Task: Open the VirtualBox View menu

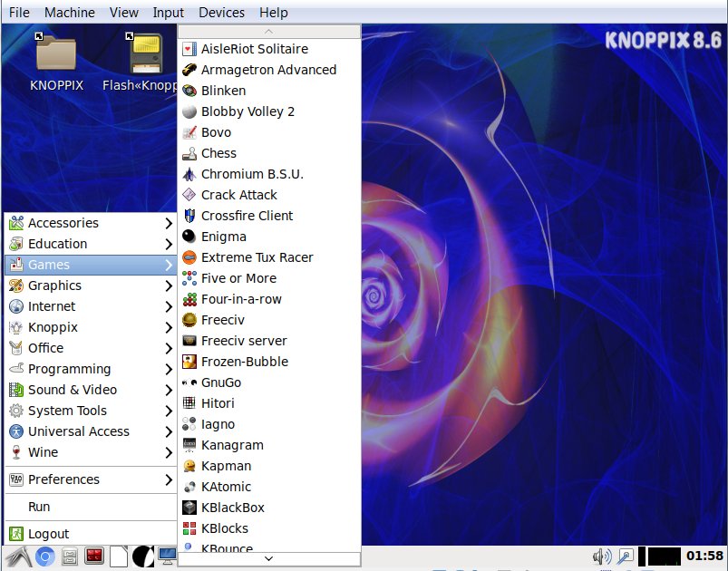Action: pos(124,13)
